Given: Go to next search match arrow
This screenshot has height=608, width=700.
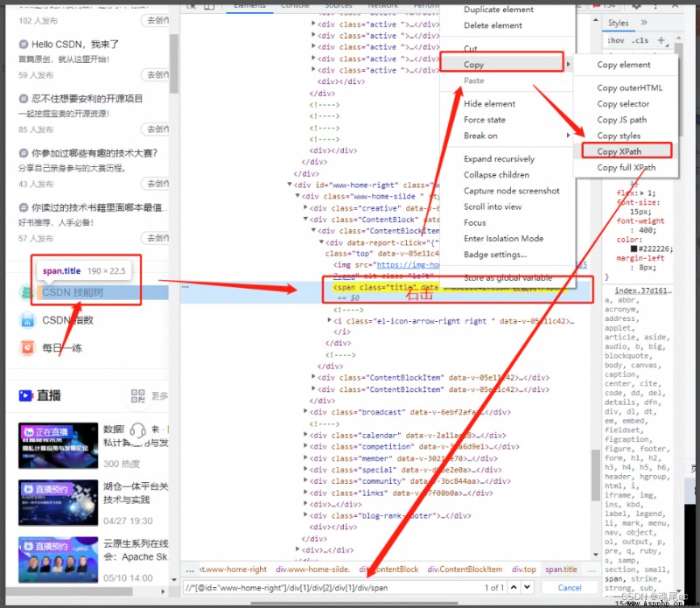Looking at the screenshot, I should coord(528,588).
